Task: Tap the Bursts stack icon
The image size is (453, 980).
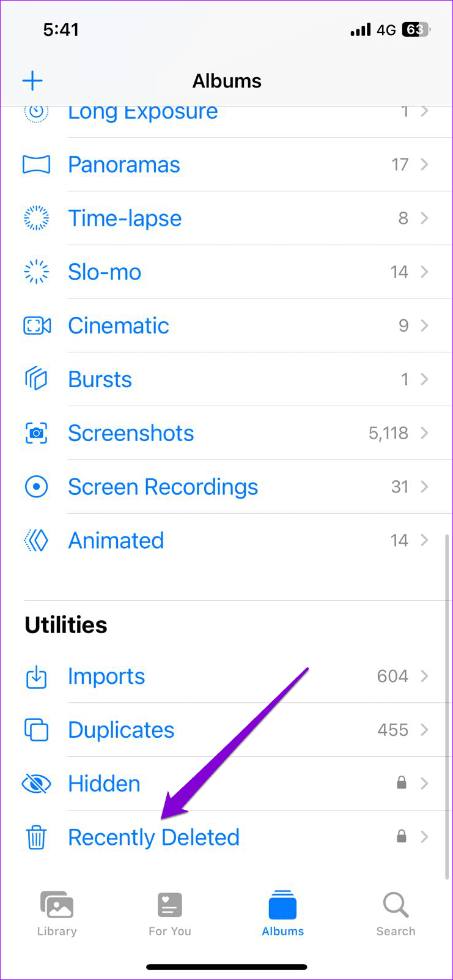Action: coord(36,379)
